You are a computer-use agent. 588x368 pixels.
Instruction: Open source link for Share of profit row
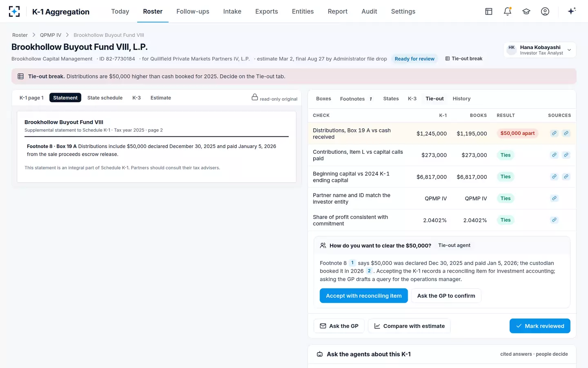(554, 220)
